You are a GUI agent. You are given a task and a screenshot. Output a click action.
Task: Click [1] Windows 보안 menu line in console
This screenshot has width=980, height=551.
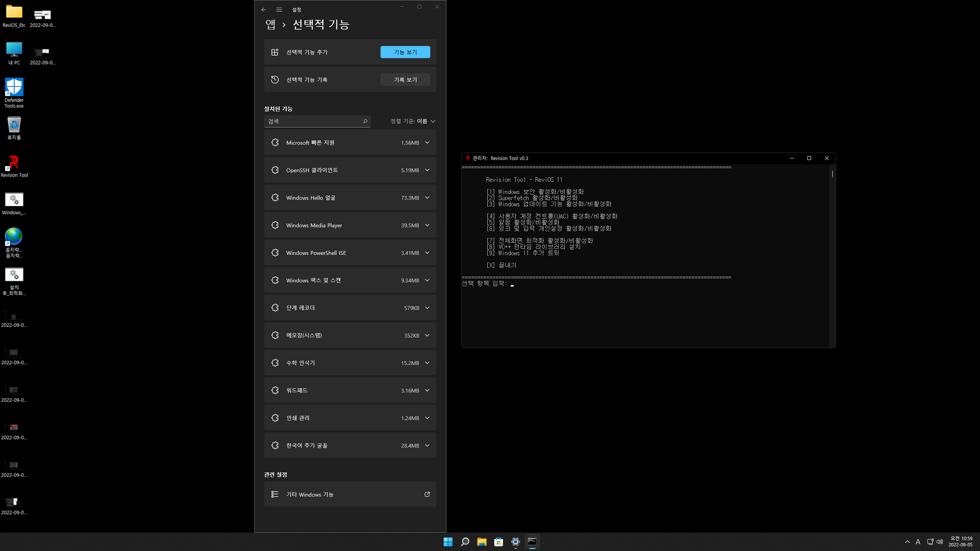click(x=535, y=192)
